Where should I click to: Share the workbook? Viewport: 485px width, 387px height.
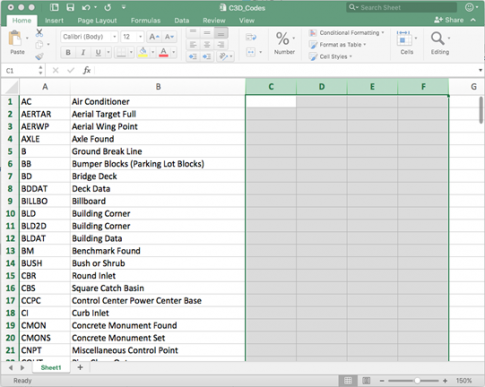tap(449, 20)
